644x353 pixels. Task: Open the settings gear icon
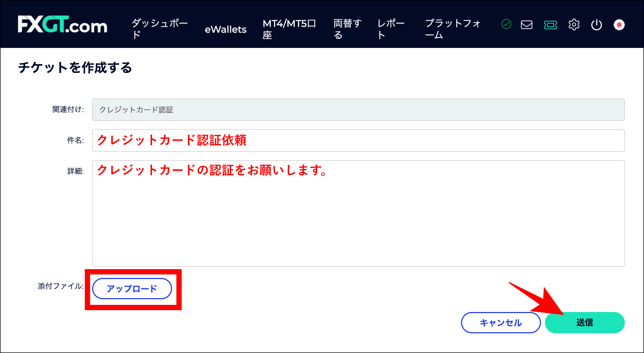click(574, 24)
